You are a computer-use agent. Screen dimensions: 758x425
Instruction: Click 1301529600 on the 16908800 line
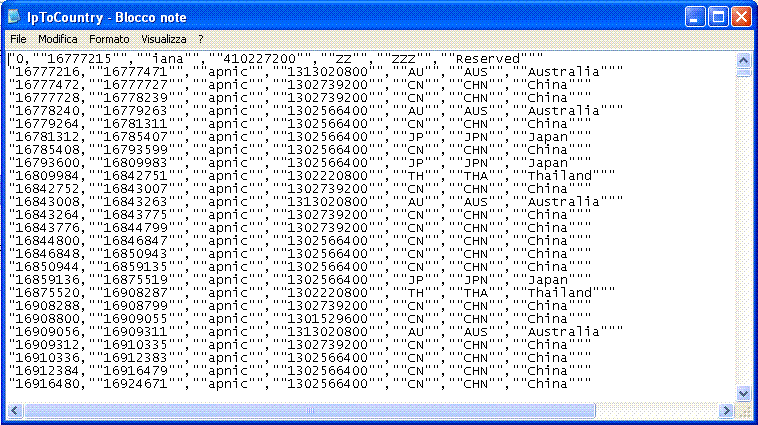tap(328, 319)
